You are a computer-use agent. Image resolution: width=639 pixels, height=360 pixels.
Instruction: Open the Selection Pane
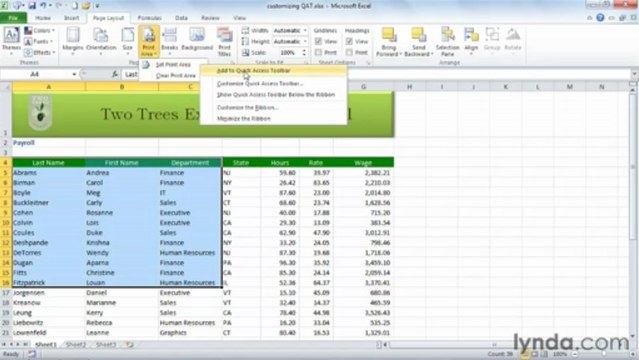[447, 42]
